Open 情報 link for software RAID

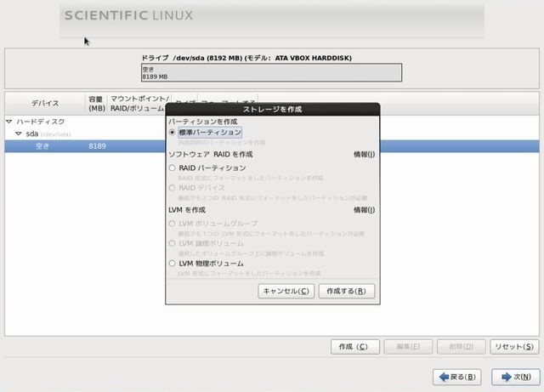click(364, 155)
